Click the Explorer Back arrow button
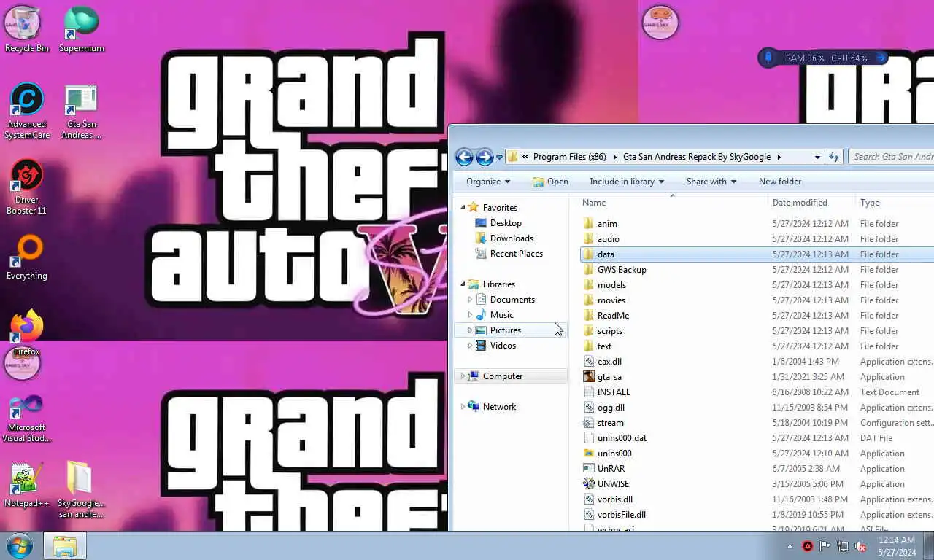934x560 pixels. 464,157
